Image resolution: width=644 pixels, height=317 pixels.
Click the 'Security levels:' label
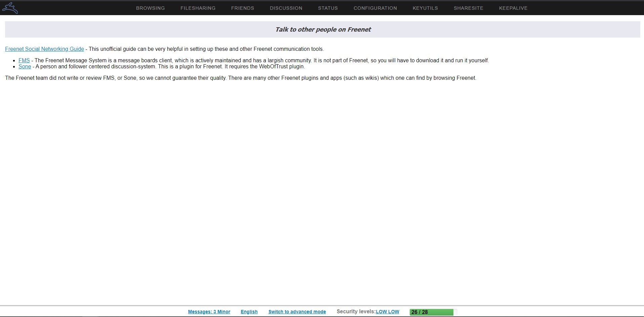(356, 312)
